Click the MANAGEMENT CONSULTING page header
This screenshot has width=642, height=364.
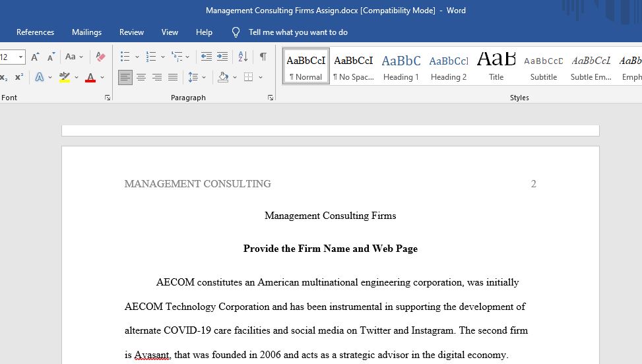tap(198, 183)
